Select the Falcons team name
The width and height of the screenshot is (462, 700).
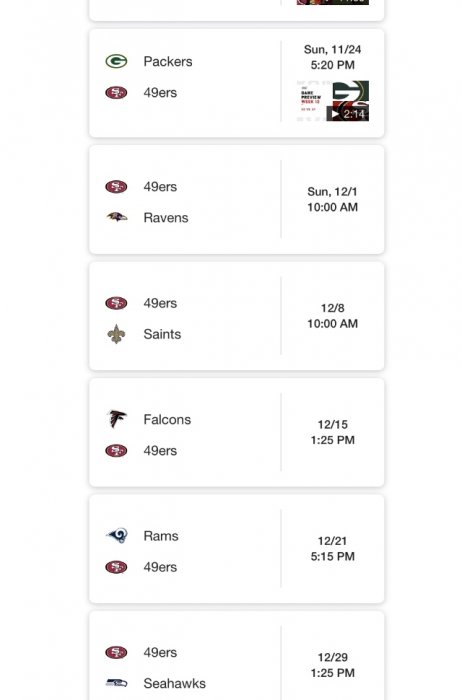tap(167, 419)
